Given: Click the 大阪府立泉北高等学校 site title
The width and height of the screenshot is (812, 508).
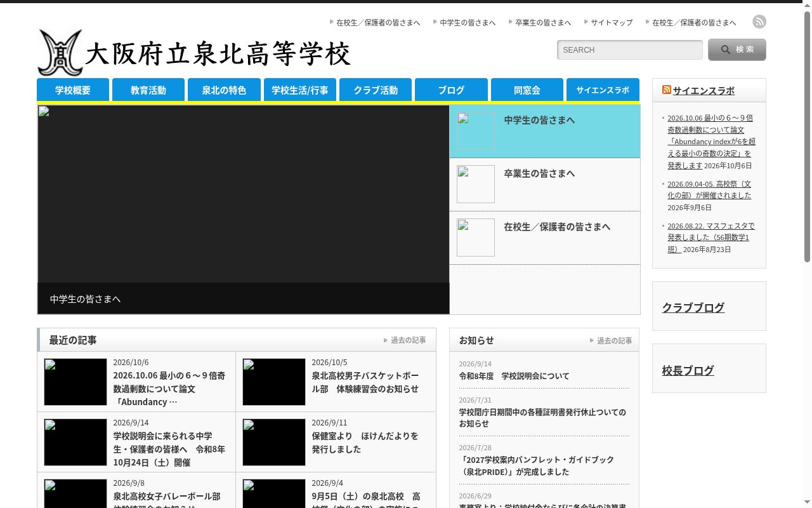Looking at the screenshot, I should (218, 53).
